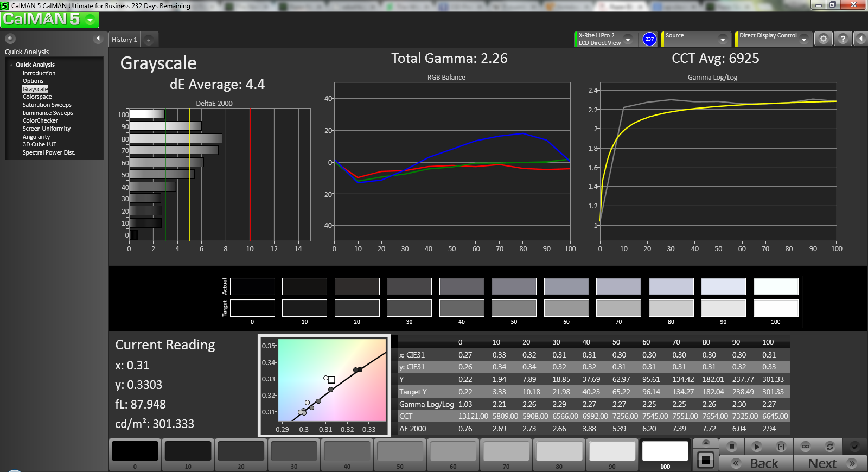The height and width of the screenshot is (472, 868).
Task: Collapse the right panel arrow icon
Action: (860, 39)
